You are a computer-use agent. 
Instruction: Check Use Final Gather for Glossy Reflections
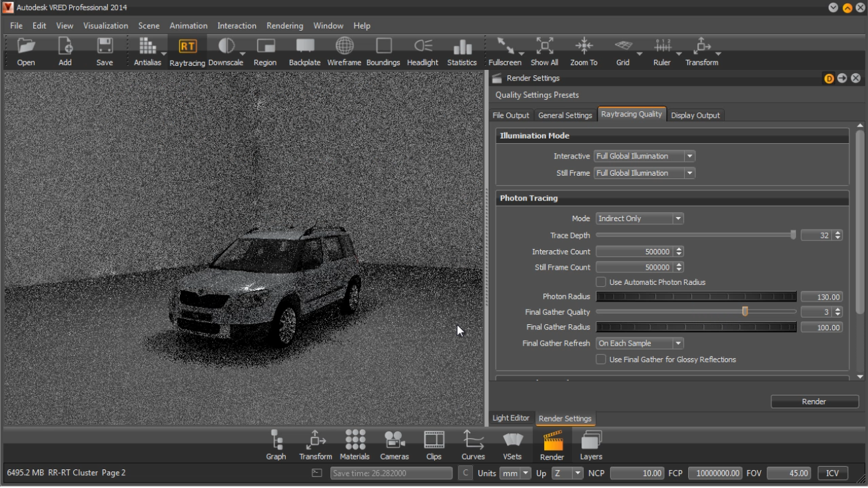[601, 360]
